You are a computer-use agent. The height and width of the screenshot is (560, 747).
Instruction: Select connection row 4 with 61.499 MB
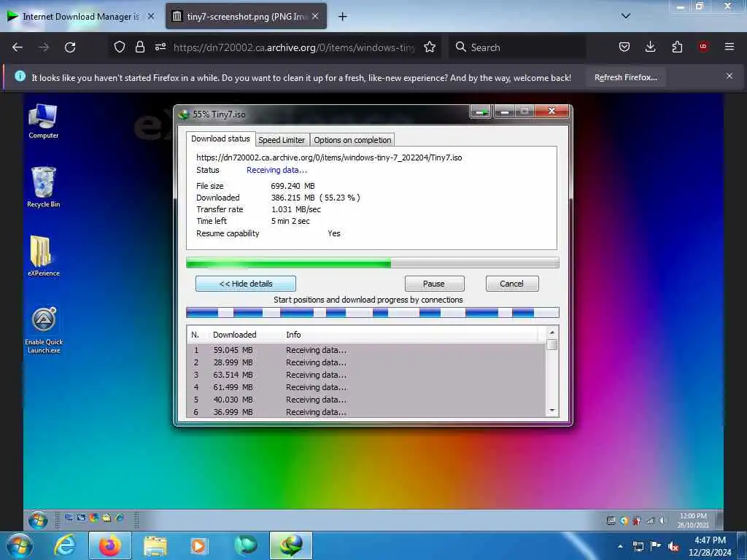coord(366,387)
